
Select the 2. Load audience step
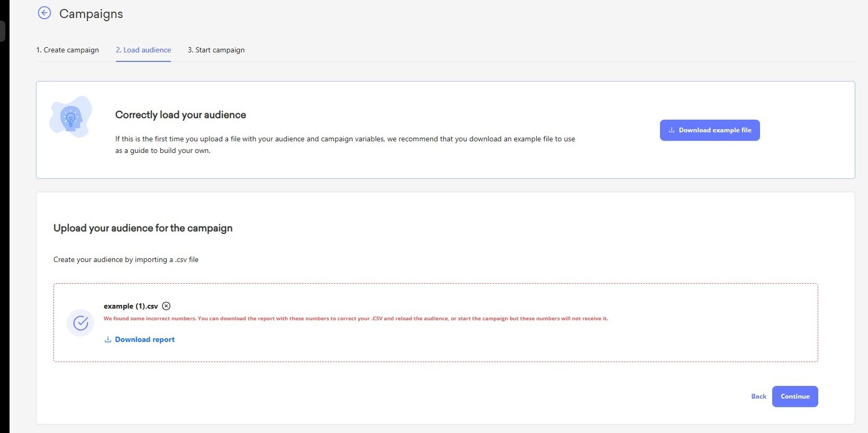[143, 50]
